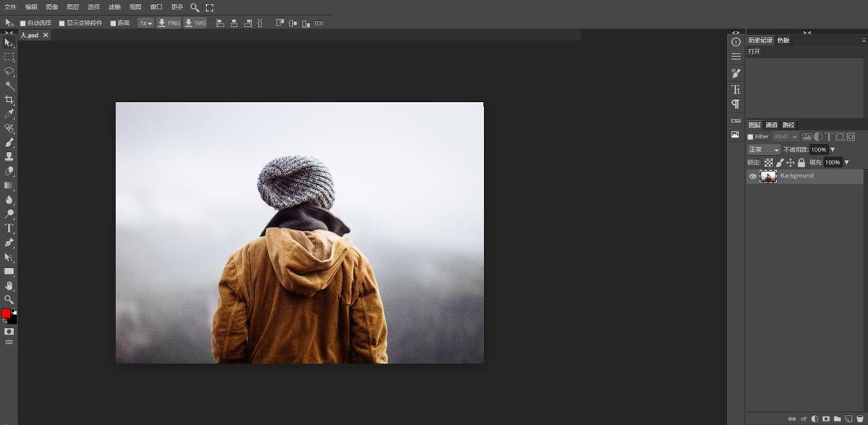The image size is (868, 425).
Task: Pick the Eyedropper tool
Action: click(9, 114)
